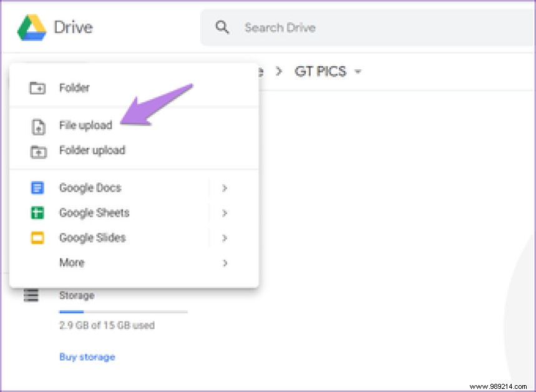The height and width of the screenshot is (392, 536).
Task: Select File upload from the menu
Action: (x=85, y=125)
